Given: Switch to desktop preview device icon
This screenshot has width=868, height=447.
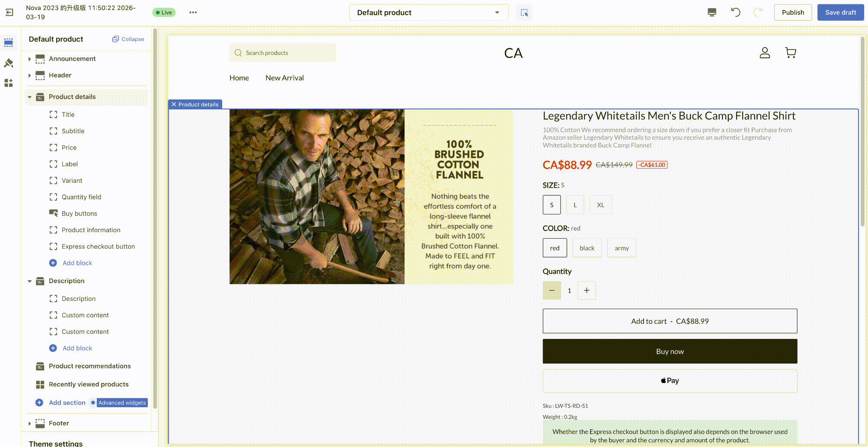Looking at the screenshot, I should pos(712,13).
